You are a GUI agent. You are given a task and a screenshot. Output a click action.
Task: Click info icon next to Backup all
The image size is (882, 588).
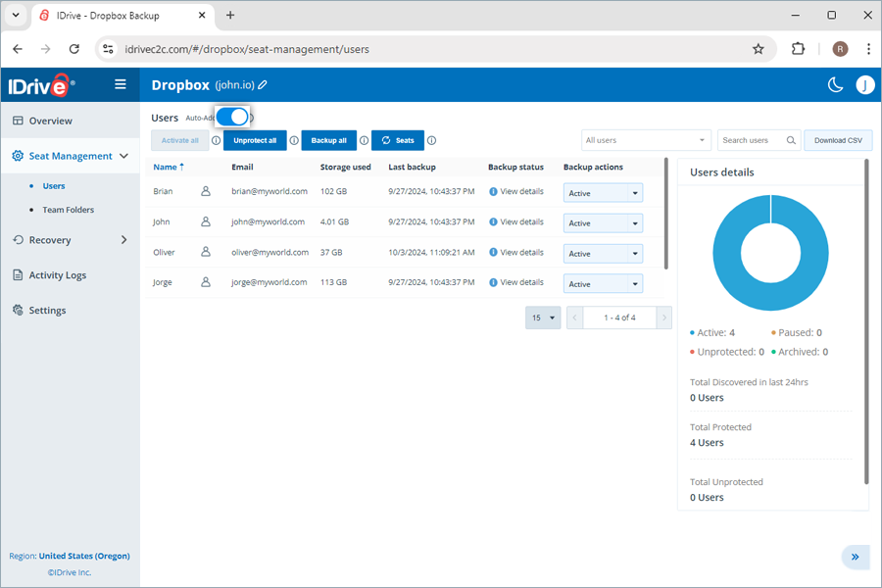click(364, 141)
